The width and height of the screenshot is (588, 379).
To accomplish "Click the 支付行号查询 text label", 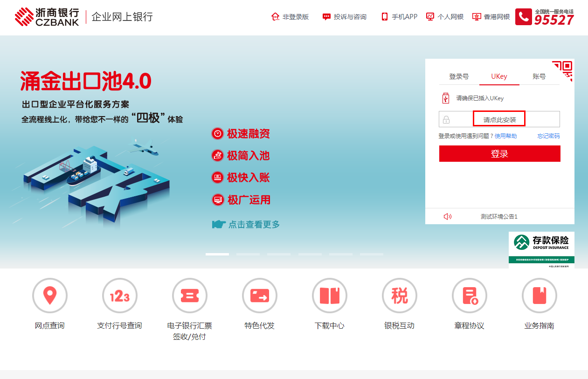I will point(120,325).
